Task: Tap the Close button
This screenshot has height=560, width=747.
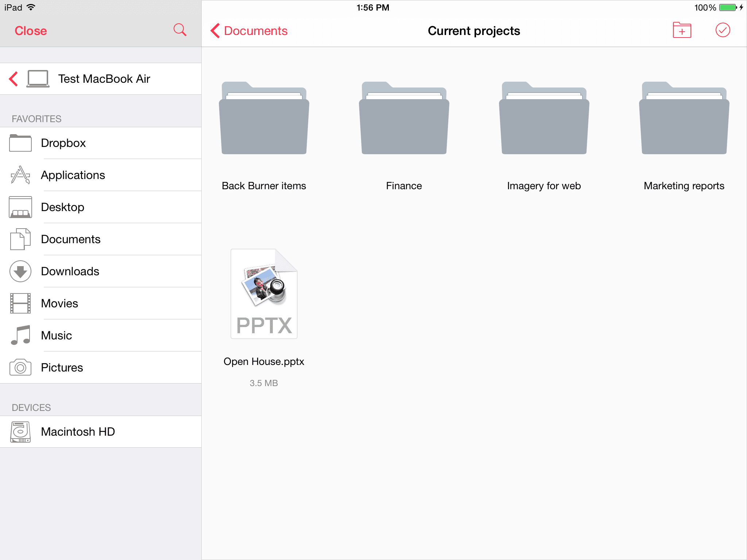Action: point(31,31)
